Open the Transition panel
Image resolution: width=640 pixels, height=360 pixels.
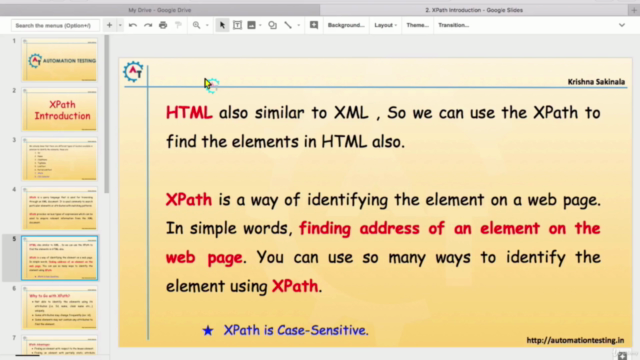(x=453, y=25)
